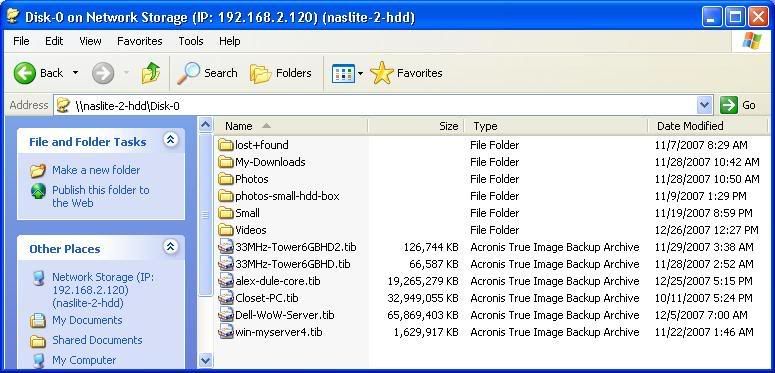
Task: Click the Up folder toolbar icon
Action: 151,74
